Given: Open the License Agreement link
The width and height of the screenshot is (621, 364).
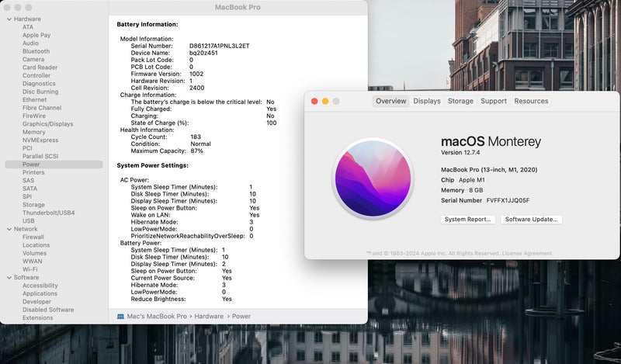Looking at the screenshot, I should point(529,253).
